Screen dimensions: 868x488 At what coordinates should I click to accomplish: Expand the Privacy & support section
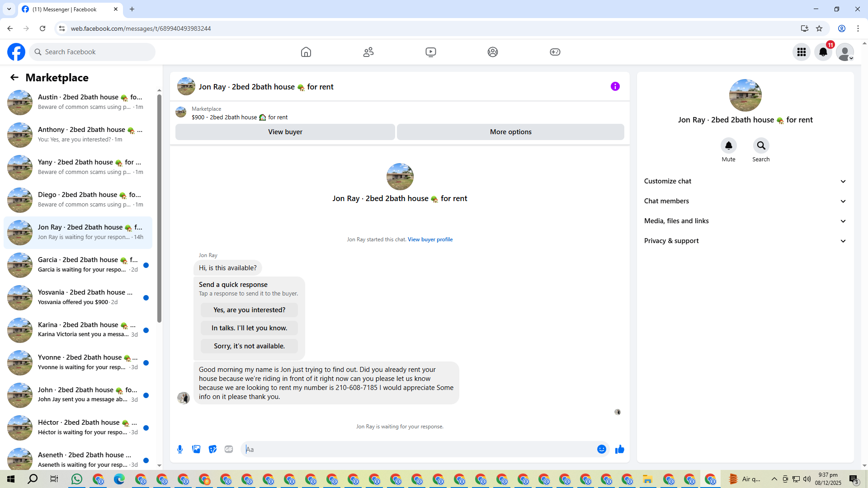[x=745, y=241]
